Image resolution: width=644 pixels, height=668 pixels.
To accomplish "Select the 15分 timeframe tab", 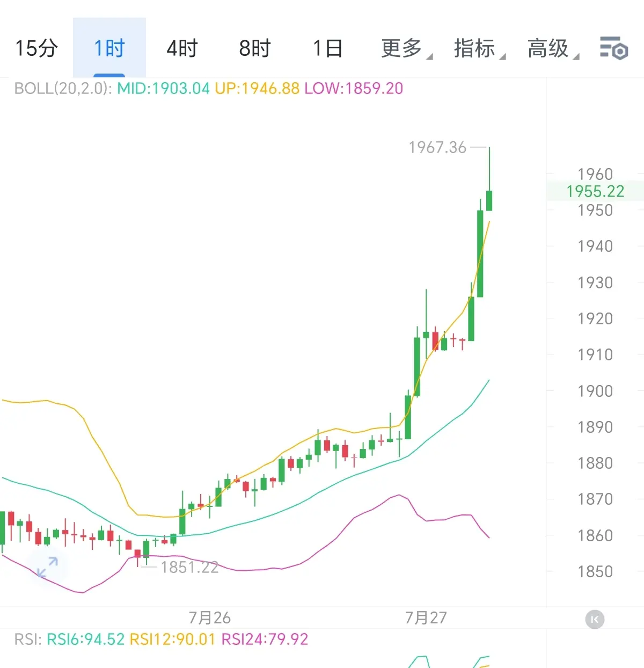I will tap(36, 48).
